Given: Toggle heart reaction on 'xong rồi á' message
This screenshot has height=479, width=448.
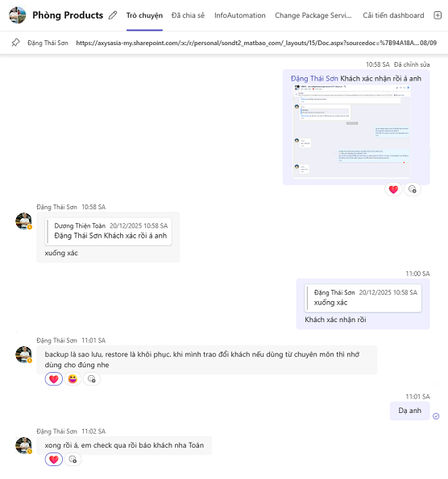Looking at the screenshot, I should [54, 459].
